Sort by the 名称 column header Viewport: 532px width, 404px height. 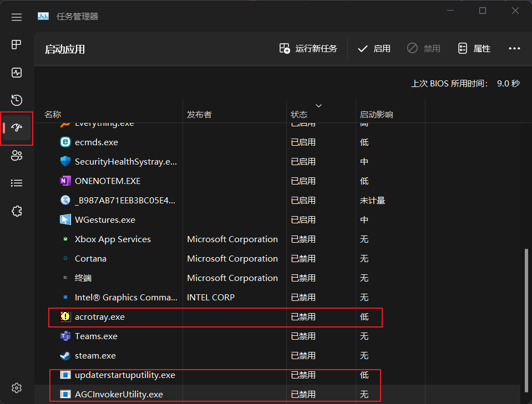tap(109, 111)
